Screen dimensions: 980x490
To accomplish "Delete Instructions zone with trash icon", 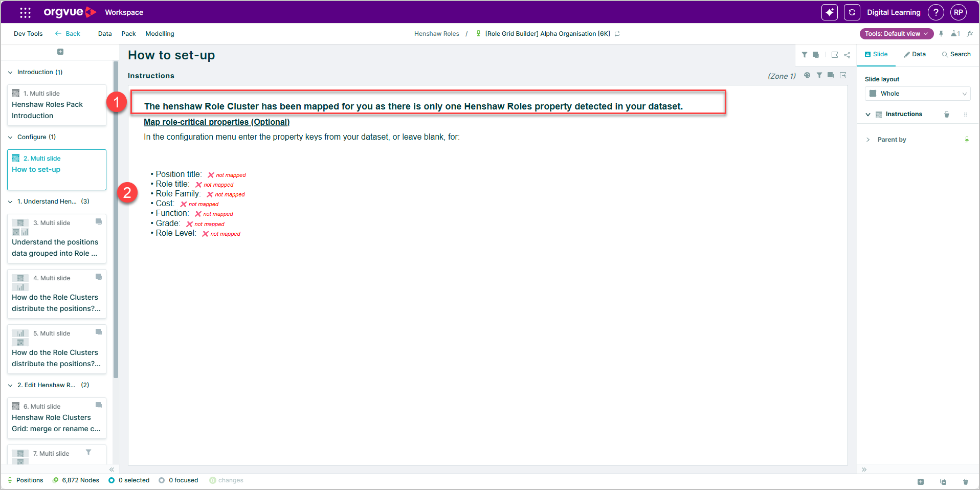I will (x=947, y=115).
